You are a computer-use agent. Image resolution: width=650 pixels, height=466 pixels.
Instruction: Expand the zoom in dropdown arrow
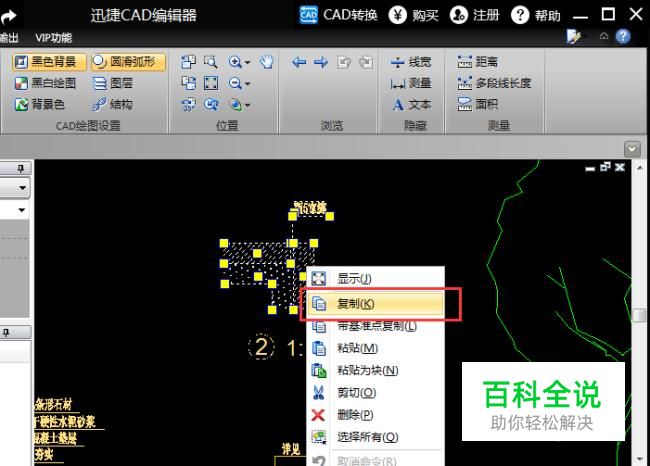pyautogui.click(x=247, y=63)
